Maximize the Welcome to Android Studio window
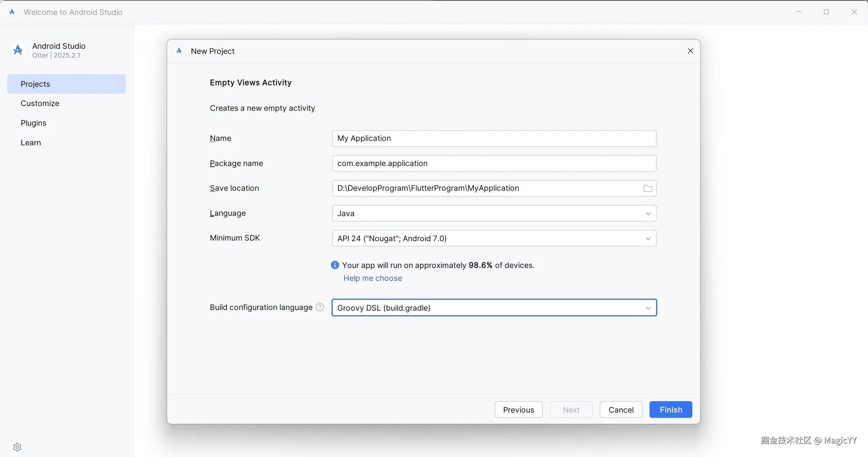 click(x=826, y=12)
